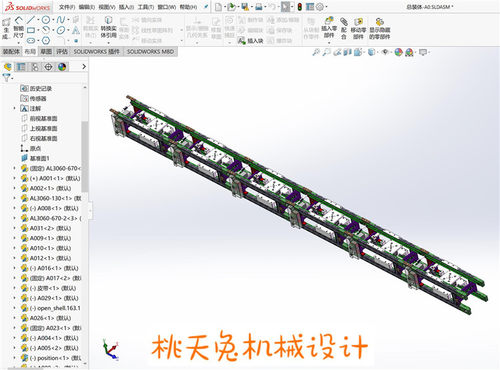Click the tree filter funnel icon
500x370 pixels.
(6, 78)
